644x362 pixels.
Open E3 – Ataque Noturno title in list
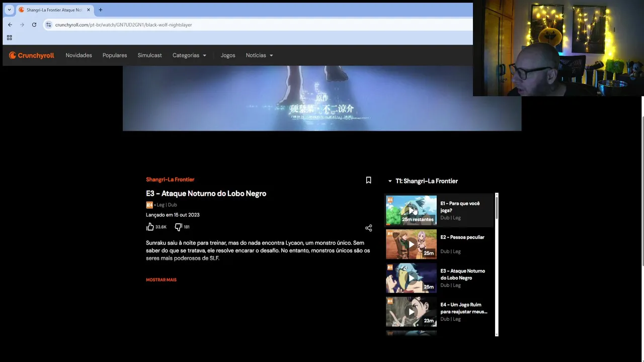(462, 274)
